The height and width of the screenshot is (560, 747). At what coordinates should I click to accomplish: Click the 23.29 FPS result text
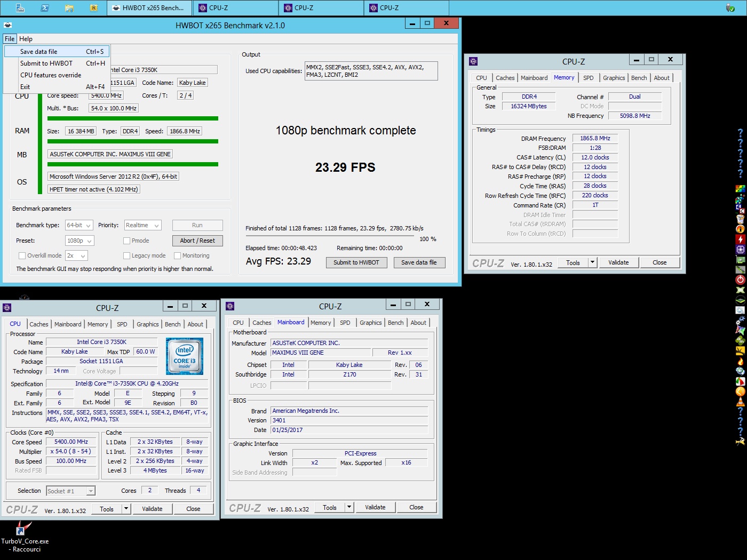(345, 167)
